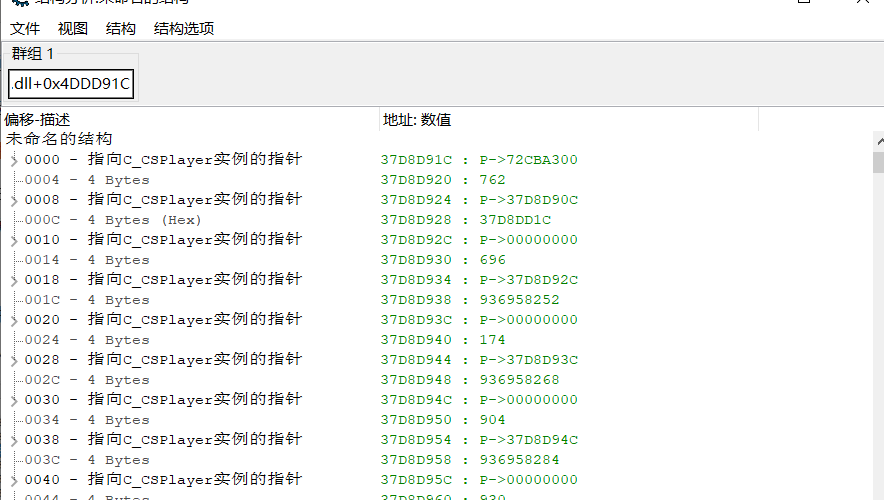Image resolution: width=884 pixels, height=500 pixels.
Task: Open the 结构 menu
Action: coord(121,29)
